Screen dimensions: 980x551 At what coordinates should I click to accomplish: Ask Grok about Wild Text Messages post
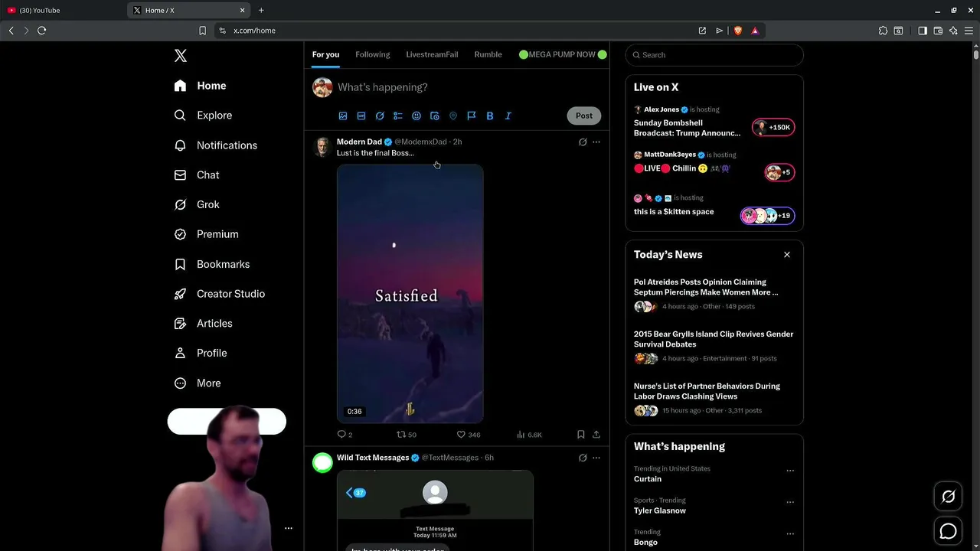click(x=583, y=458)
